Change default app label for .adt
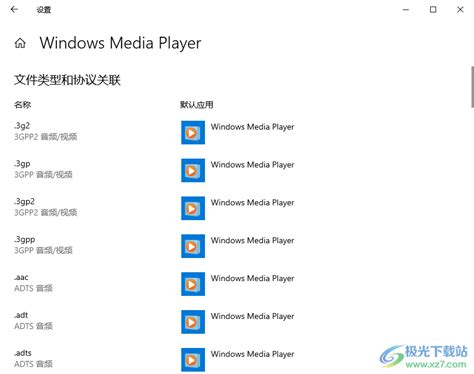Viewport: 474px width, 374px height. 252,316
